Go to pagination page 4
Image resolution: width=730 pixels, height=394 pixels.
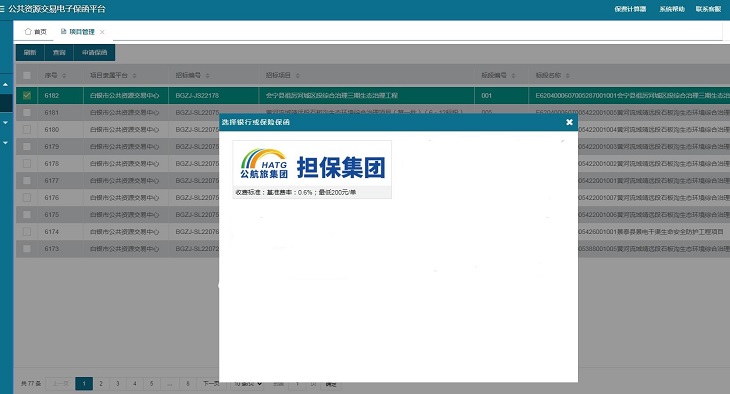(x=135, y=384)
